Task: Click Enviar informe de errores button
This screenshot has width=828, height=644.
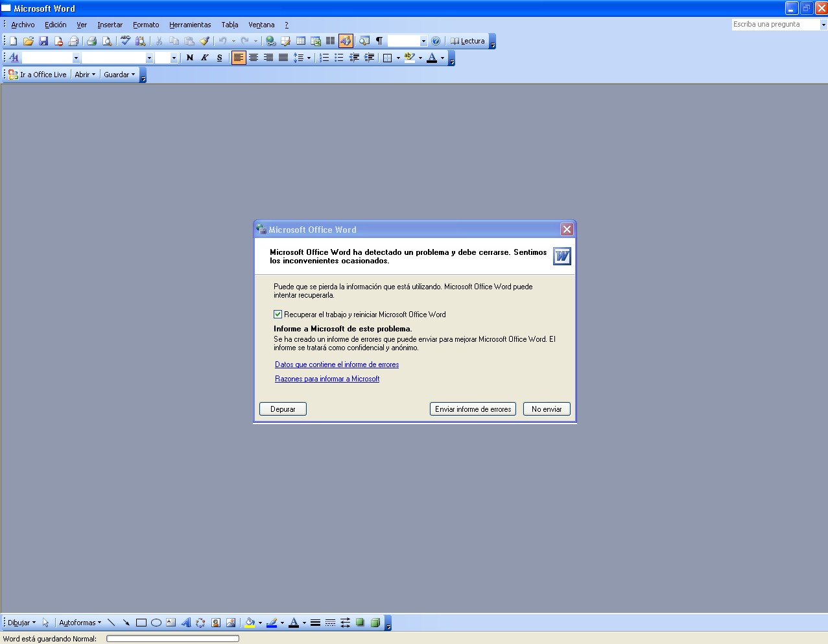Action: 473,409
